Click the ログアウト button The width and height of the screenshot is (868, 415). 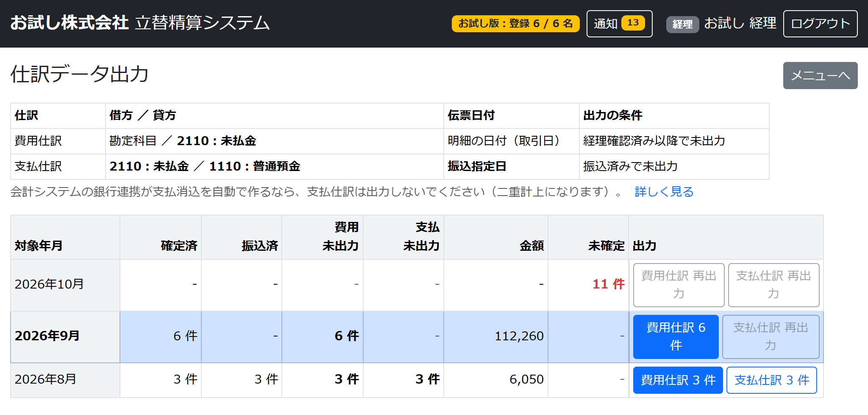[820, 24]
